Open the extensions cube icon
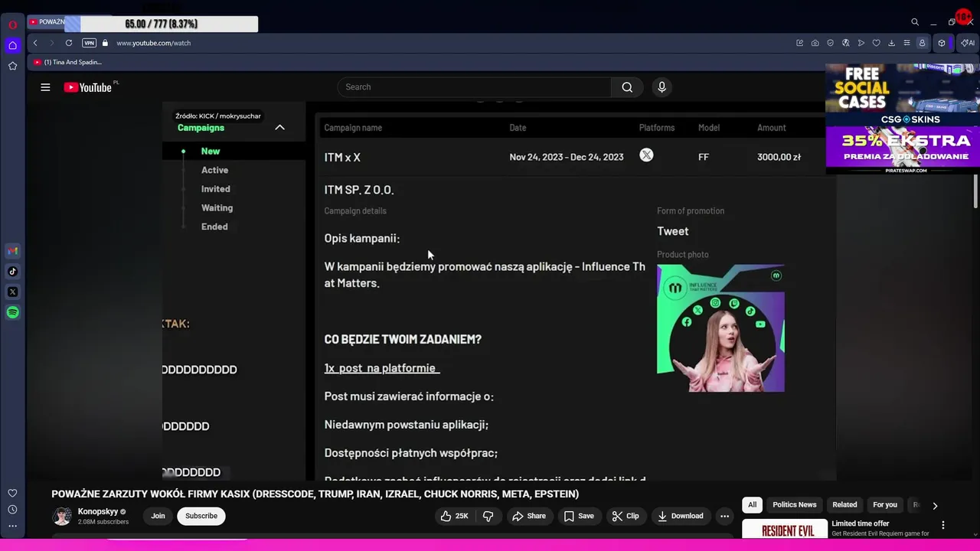Viewport: 980px width, 551px height. (942, 43)
